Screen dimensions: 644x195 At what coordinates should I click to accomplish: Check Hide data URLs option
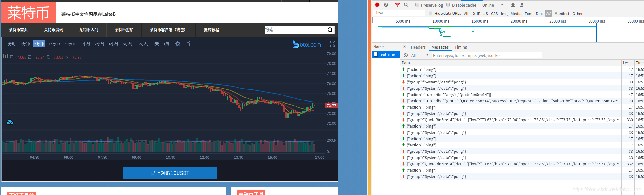[430, 13]
